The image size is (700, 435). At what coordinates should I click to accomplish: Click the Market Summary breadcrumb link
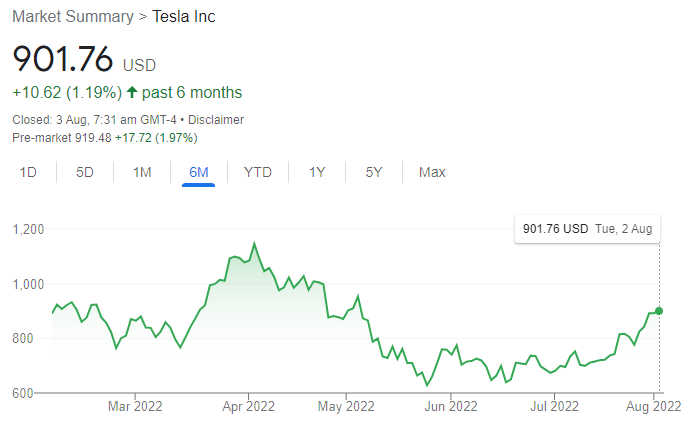click(73, 17)
